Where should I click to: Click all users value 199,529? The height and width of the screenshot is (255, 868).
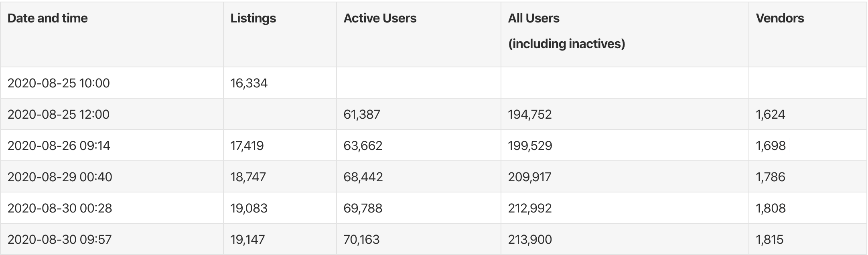pyautogui.click(x=530, y=146)
